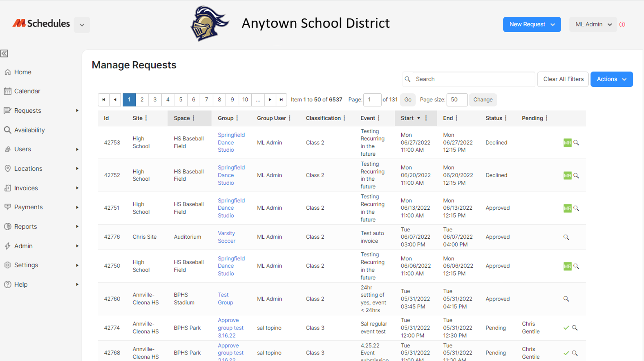Click the MR recurring icon on request 42753
644x361 pixels.
coord(568,142)
